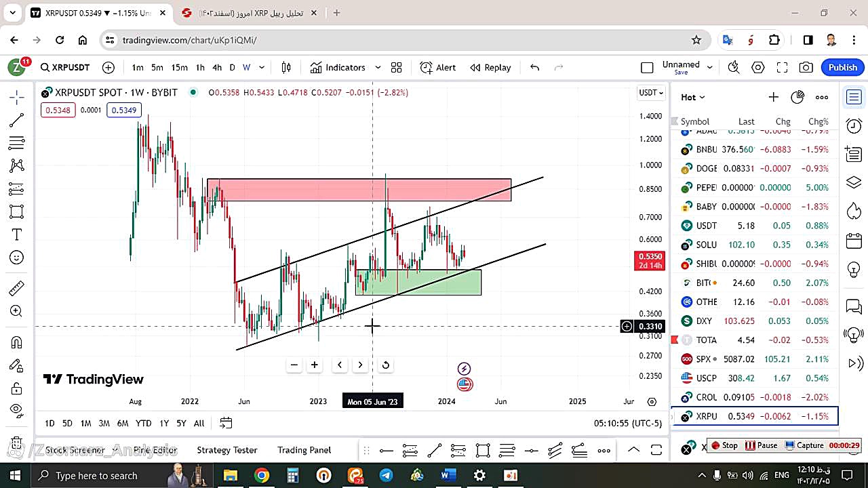The image size is (868, 488).
Task: Select the W weekly timeframe
Action: click(x=246, y=67)
